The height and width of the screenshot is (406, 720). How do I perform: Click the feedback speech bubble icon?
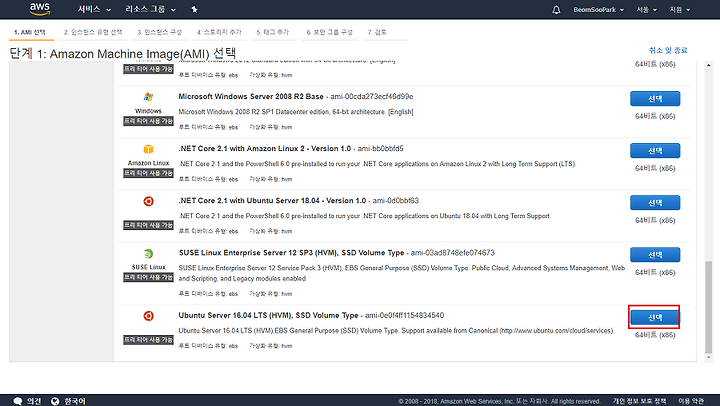(x=17, y=401)
